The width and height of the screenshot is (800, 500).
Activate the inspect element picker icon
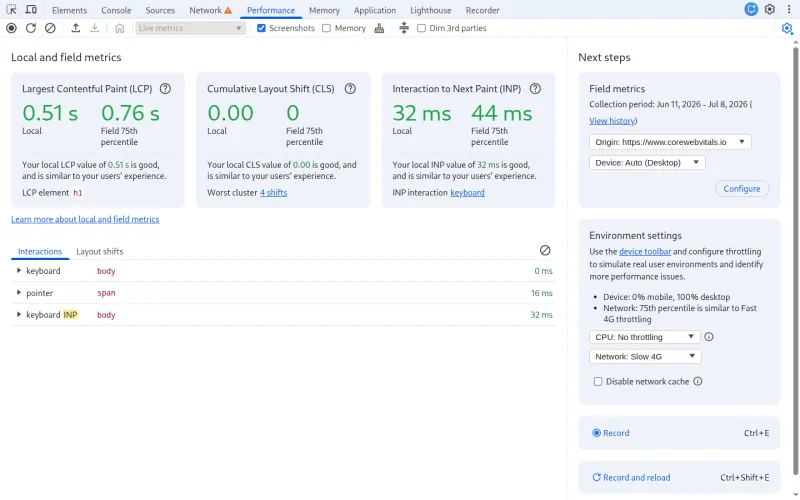(11, 10)
